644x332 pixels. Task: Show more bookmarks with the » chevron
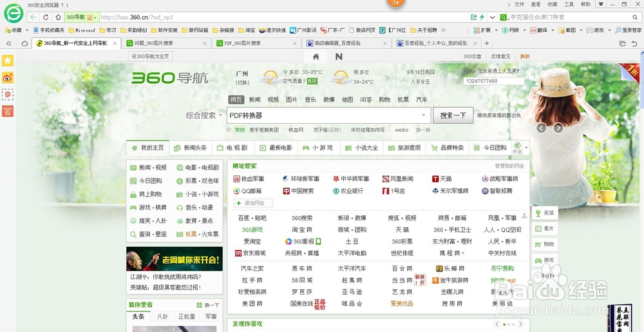(445, 30)
